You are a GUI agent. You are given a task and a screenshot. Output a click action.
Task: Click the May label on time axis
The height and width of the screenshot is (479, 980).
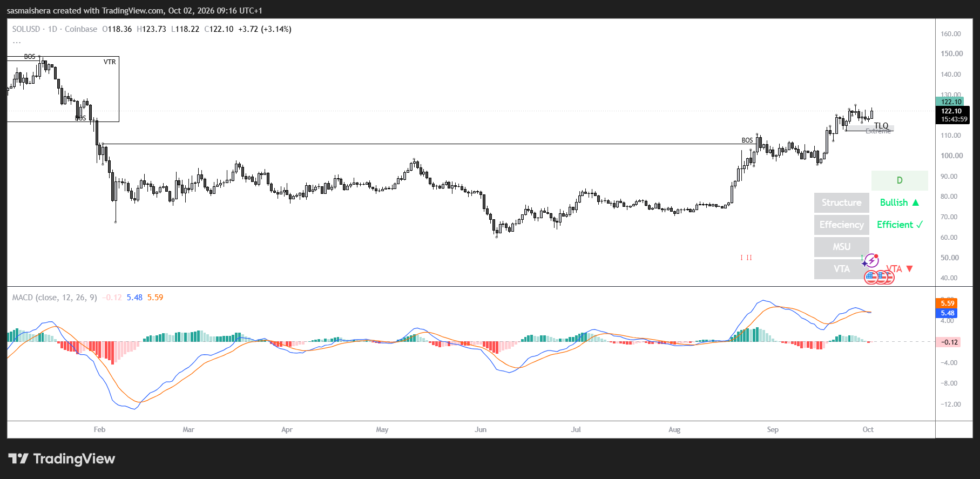click(382, 430)
